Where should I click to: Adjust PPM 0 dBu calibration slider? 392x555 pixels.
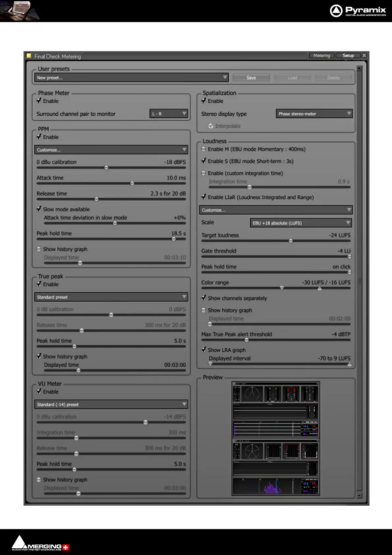pos(106,168)
